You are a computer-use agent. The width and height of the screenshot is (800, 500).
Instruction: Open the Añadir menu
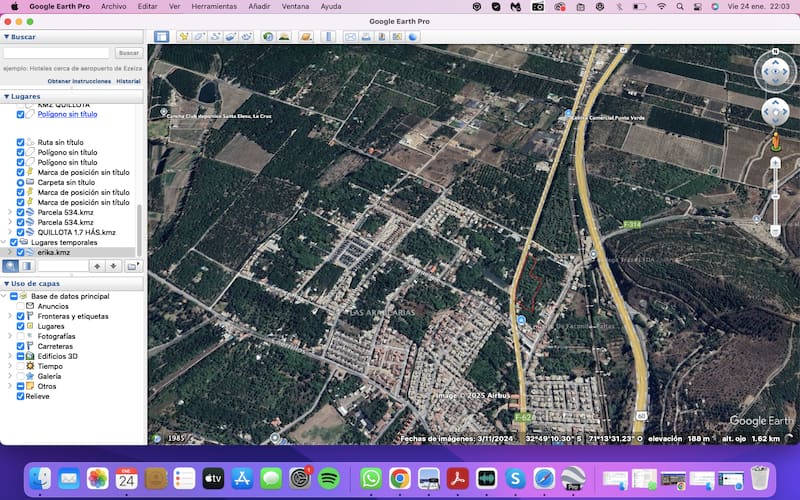tap(259, 7)
